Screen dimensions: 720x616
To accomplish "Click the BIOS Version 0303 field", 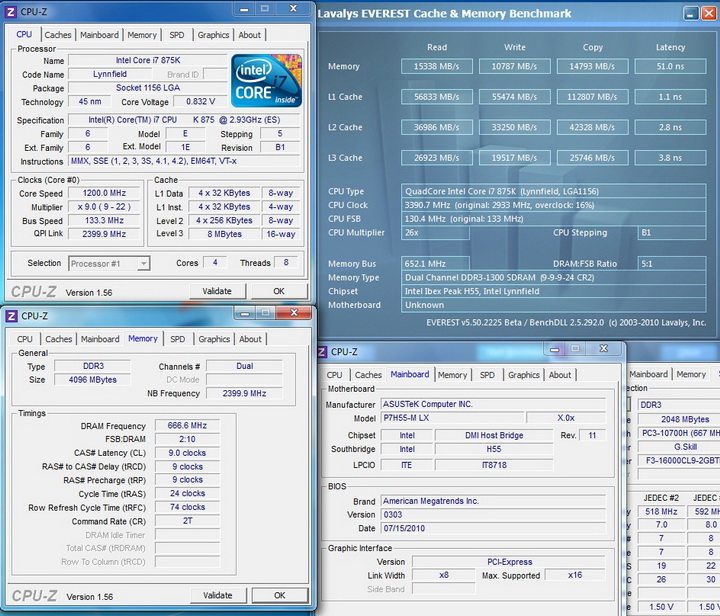I will click(x=494, y=515).
